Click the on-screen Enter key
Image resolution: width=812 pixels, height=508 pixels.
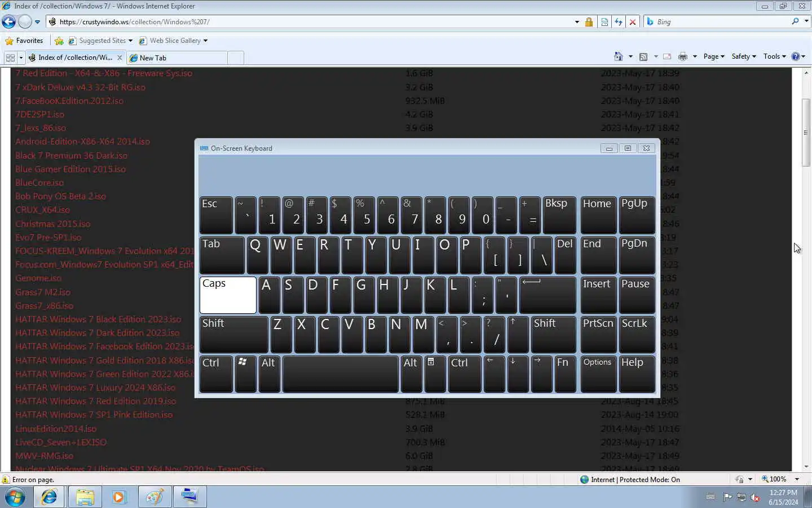(548, 295)
